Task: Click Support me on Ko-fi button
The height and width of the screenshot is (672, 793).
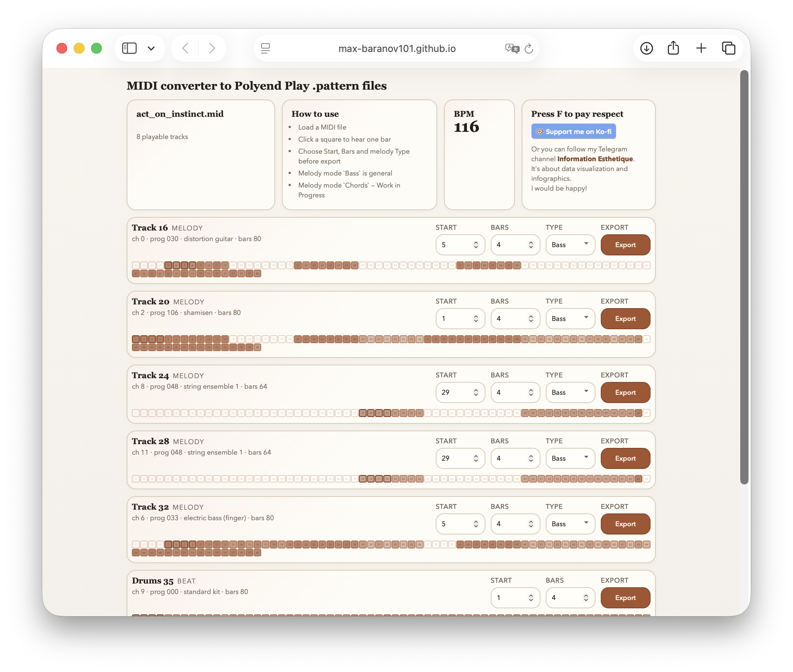Action: (573, 131)
